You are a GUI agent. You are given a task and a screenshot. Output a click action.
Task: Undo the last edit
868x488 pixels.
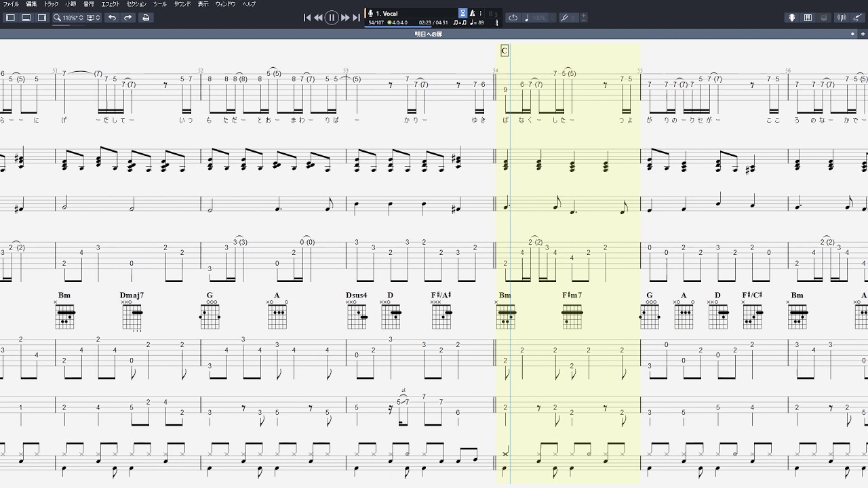click(x=112, y=18)
